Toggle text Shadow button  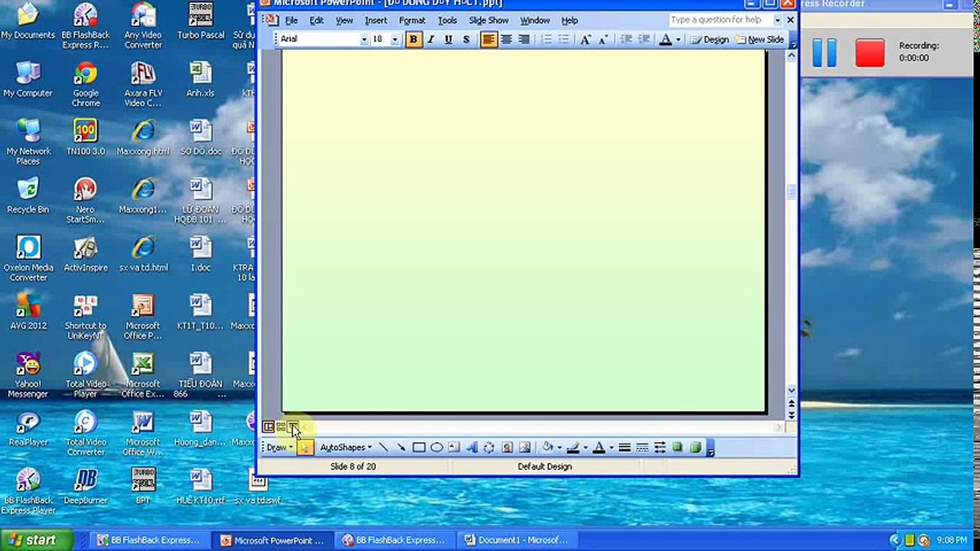tap(466, 40)
